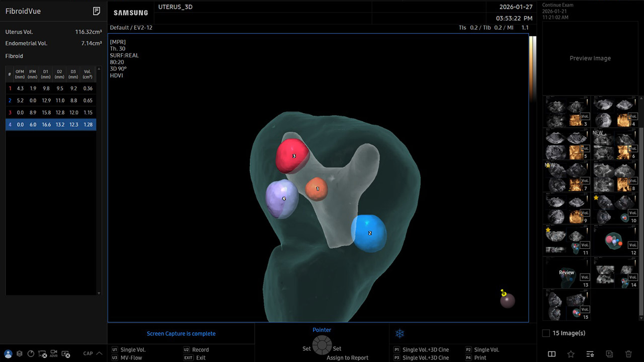Viewport: 644px width, 362px height.
Task: Click the P4 Print key
Action: pyautogui.click(x=476, y=357)
